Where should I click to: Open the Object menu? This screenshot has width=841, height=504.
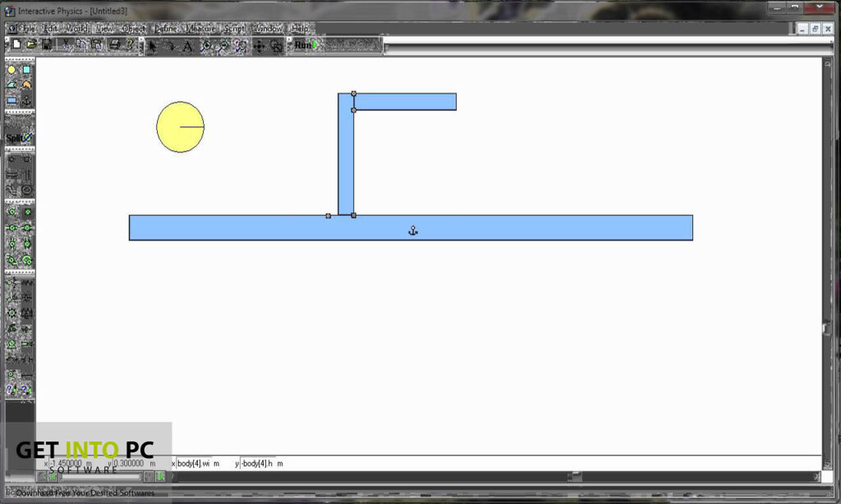[x=134, y=29]
